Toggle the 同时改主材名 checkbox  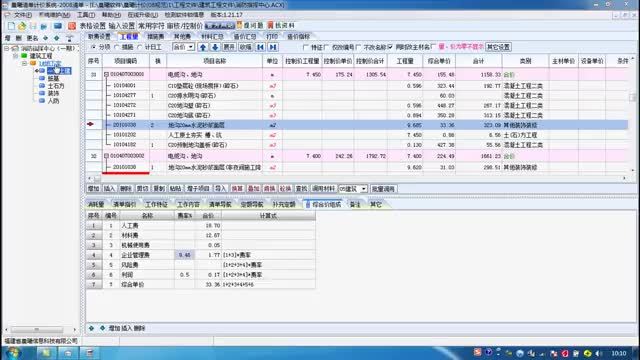point(391,47)
